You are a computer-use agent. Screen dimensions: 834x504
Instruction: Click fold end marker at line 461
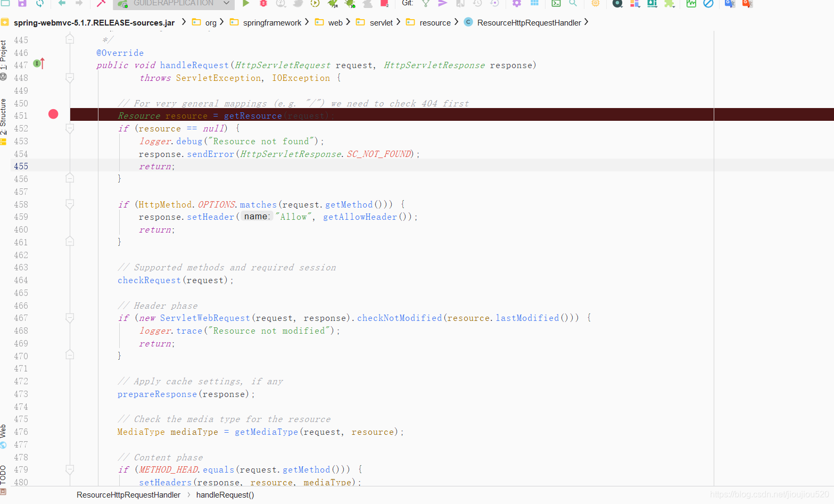pyautogui.click(x=70, y=241)
